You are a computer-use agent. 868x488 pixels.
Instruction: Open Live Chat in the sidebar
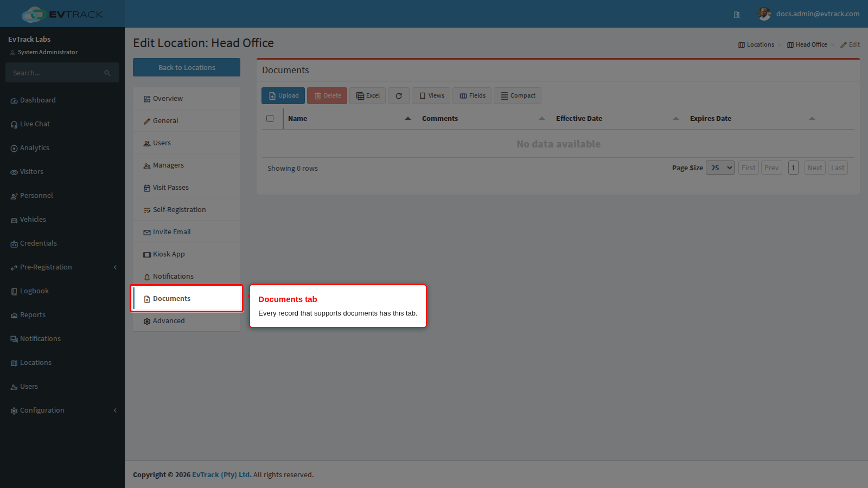pos(62,124)
